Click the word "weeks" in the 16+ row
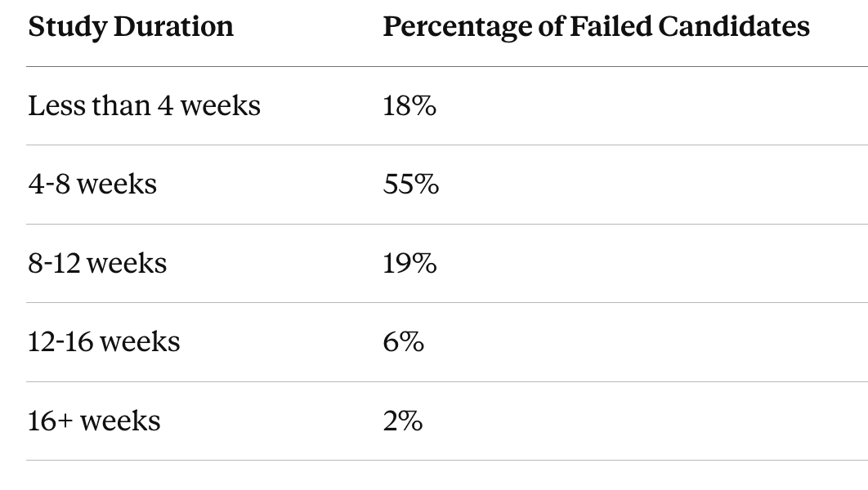Image resolution: width=868 pixels, height=490 pixels. point(120,421)
